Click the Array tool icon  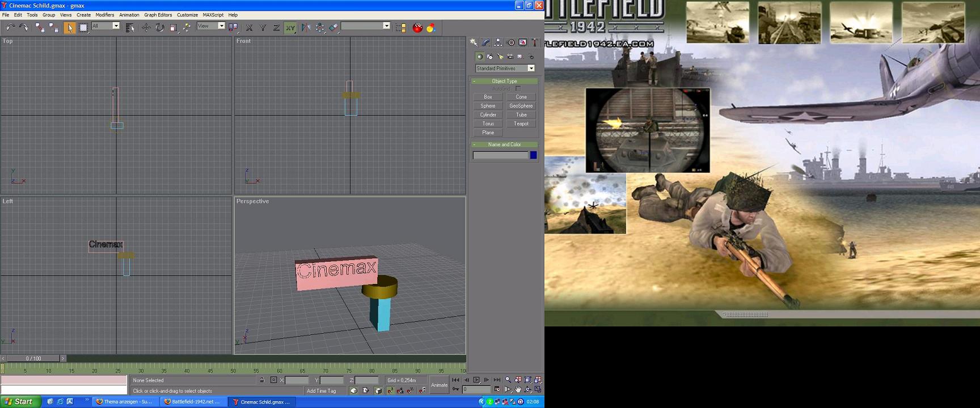click(x=319, y=27)
